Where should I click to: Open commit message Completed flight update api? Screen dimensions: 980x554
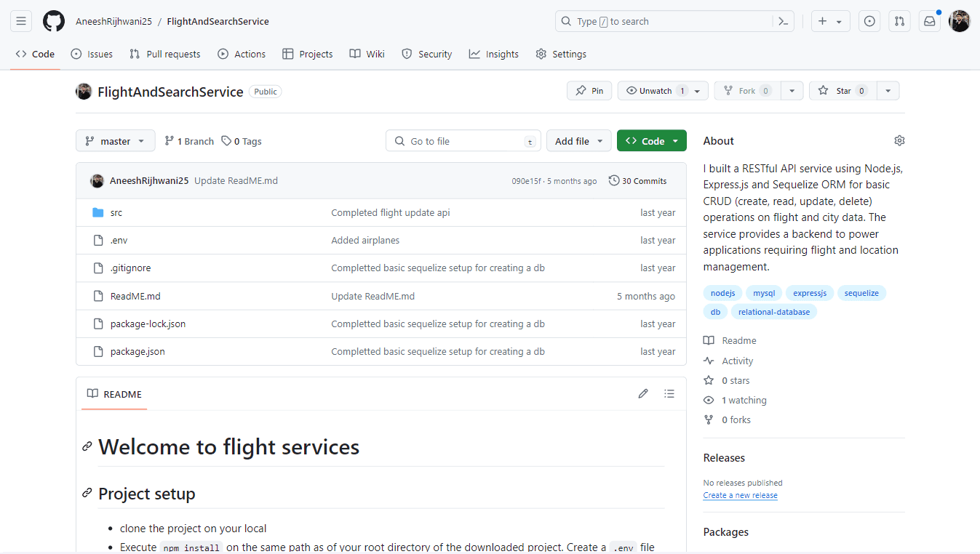391,212
